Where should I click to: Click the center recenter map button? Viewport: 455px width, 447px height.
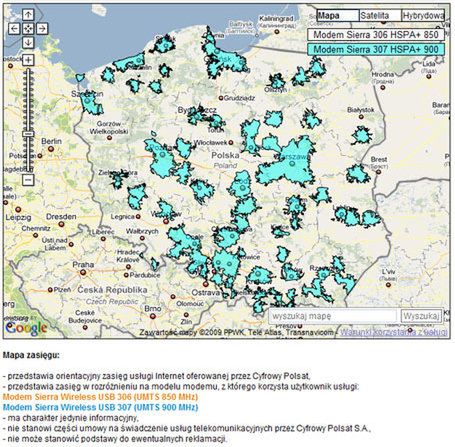pos(28,29)
